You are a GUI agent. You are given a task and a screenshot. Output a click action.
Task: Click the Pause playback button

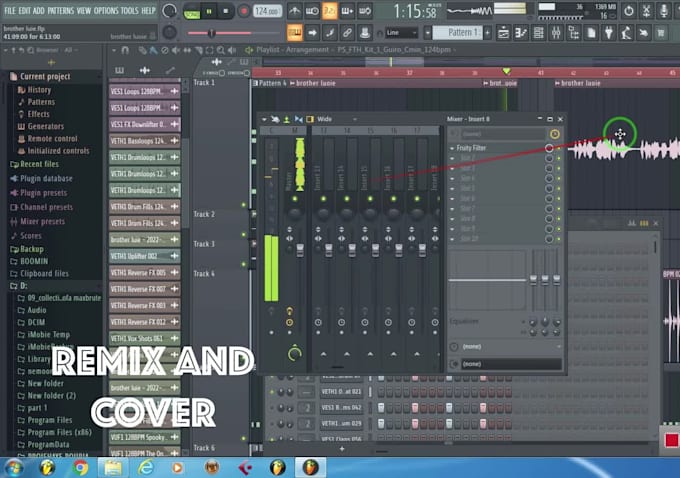click(x=209, y=12)
